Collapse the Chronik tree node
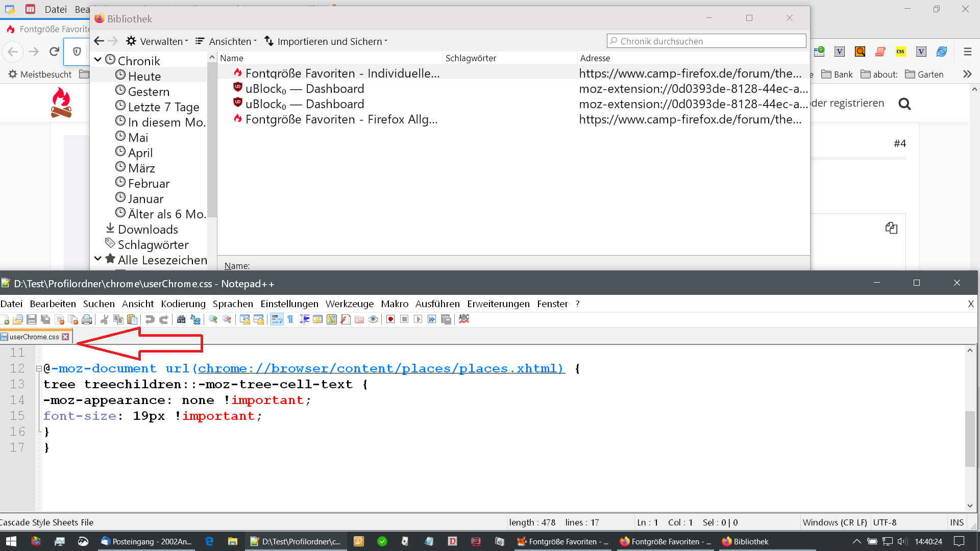This screenshot has height=551, width=980. [x=98, y=60]
